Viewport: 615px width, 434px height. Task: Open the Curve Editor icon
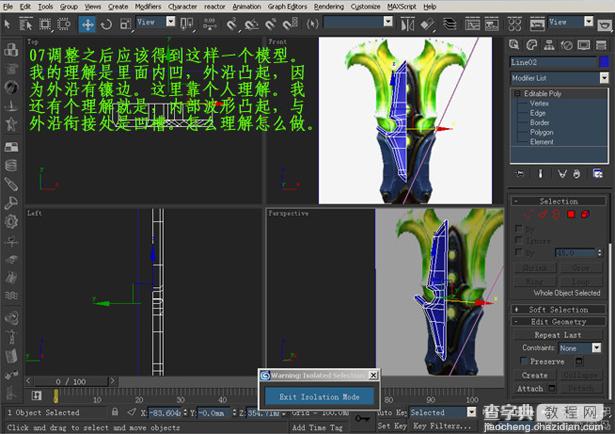point(472,25)
